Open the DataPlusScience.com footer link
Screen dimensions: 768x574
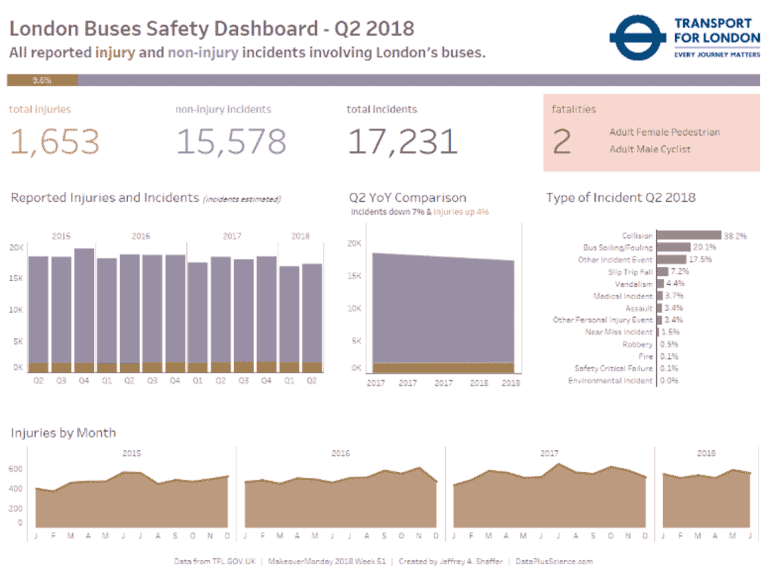click(554, 561)
